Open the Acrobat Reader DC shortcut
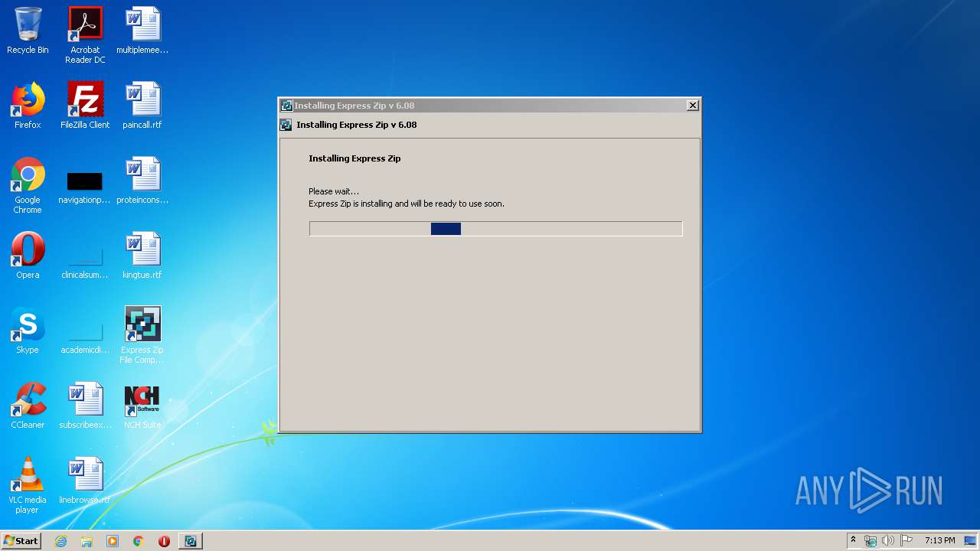This screenshot has width=980, height=551. click(x=85, y=35)
